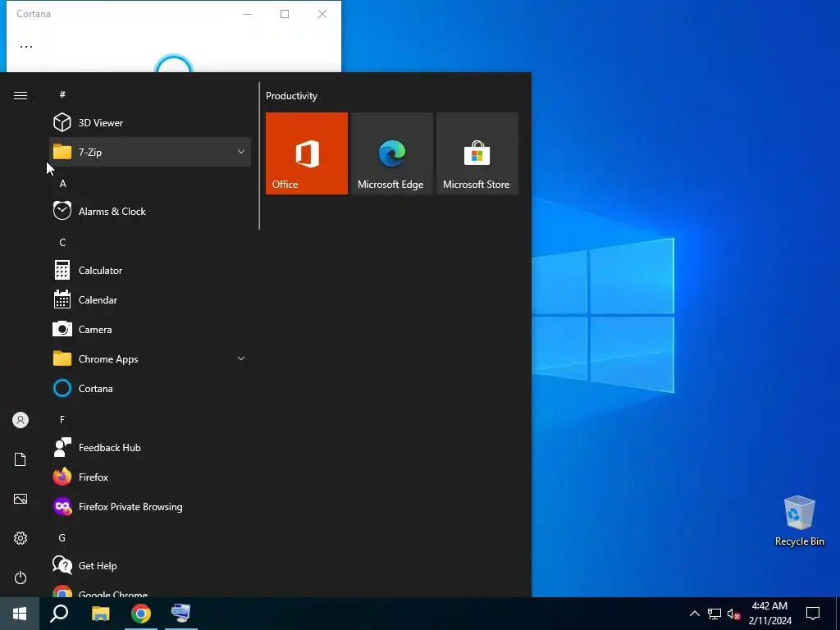Open File Explorer from the taskbar

[x=100, y=614]
